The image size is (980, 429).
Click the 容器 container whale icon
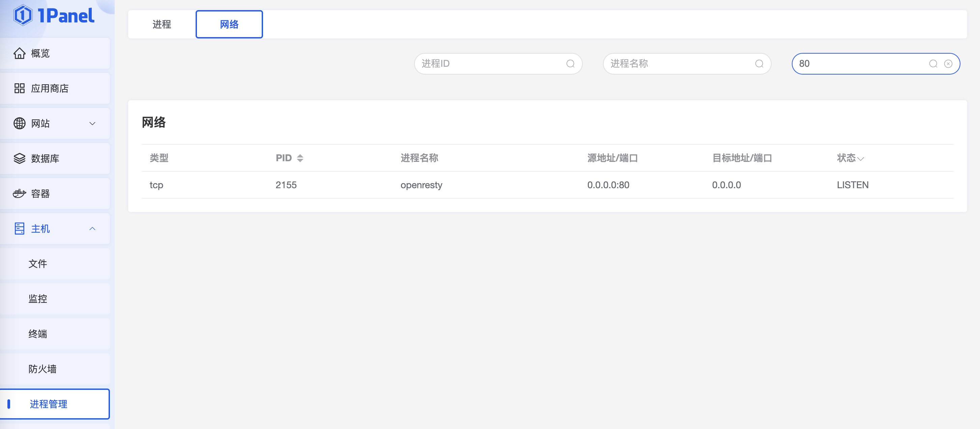20,194
